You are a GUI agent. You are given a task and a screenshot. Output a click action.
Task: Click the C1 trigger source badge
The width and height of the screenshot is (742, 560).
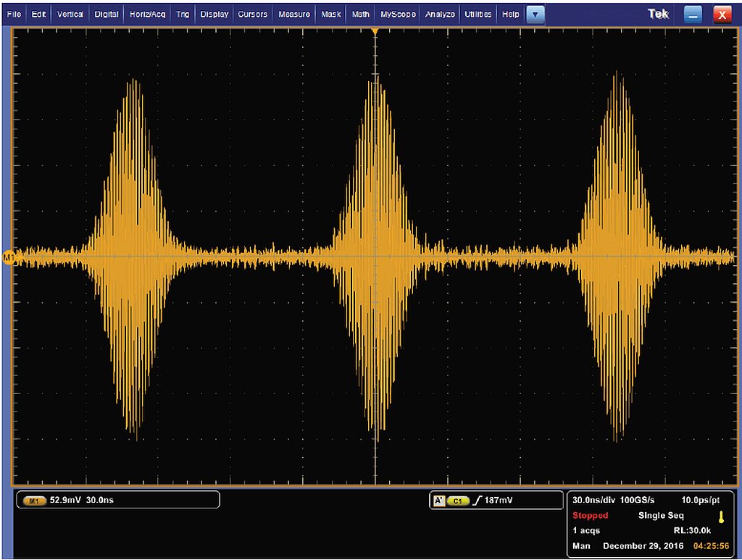458,501
